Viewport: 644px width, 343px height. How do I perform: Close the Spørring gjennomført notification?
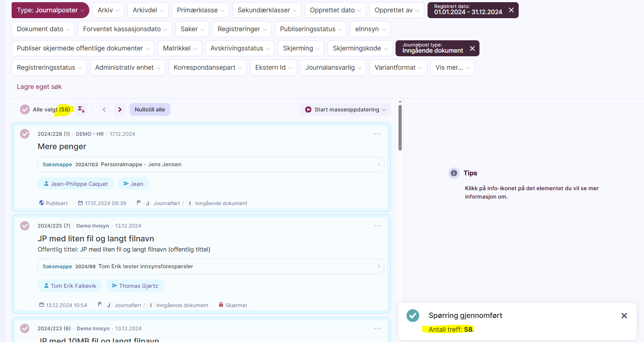tap(624, 316)
